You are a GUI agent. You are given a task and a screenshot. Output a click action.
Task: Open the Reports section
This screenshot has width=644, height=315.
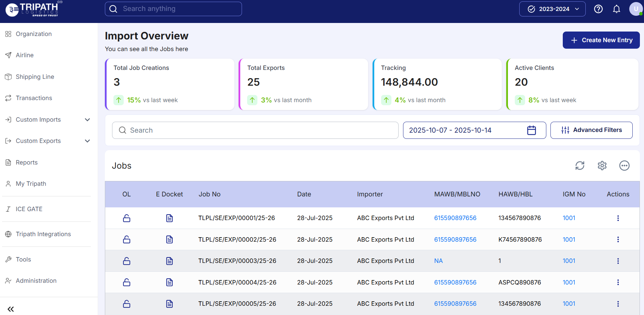click(26, 162)
